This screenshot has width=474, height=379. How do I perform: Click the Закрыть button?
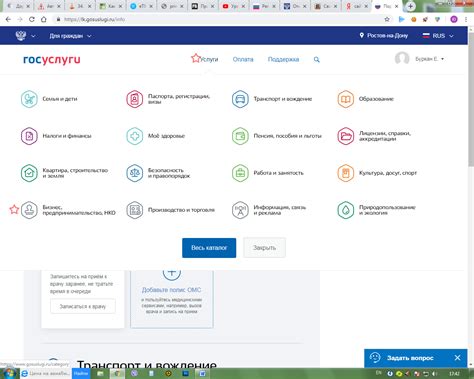[264, 248]
